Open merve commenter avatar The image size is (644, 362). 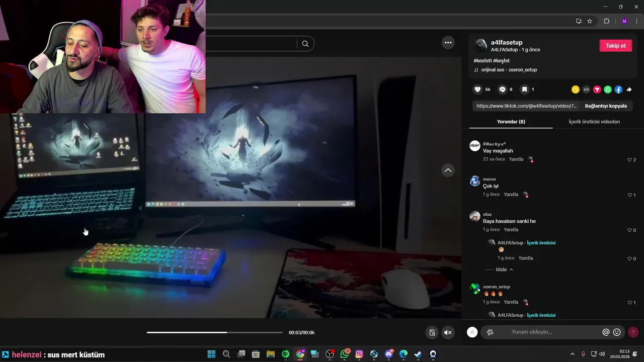[x=475, y=181]
